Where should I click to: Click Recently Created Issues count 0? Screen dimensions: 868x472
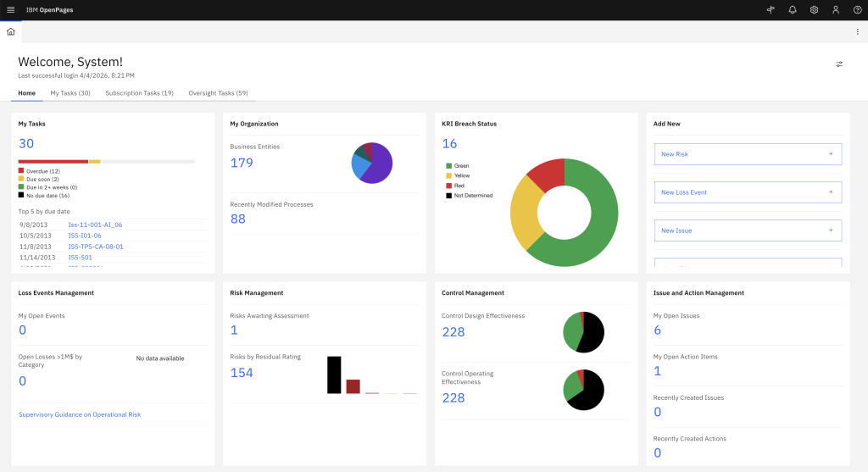tap(657, 412)
